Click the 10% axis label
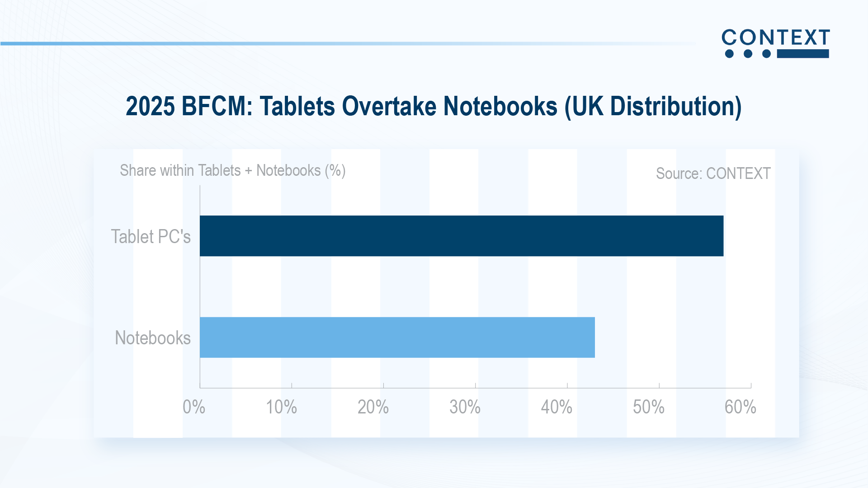Screen dimensions: 868x488 (281, 407)
